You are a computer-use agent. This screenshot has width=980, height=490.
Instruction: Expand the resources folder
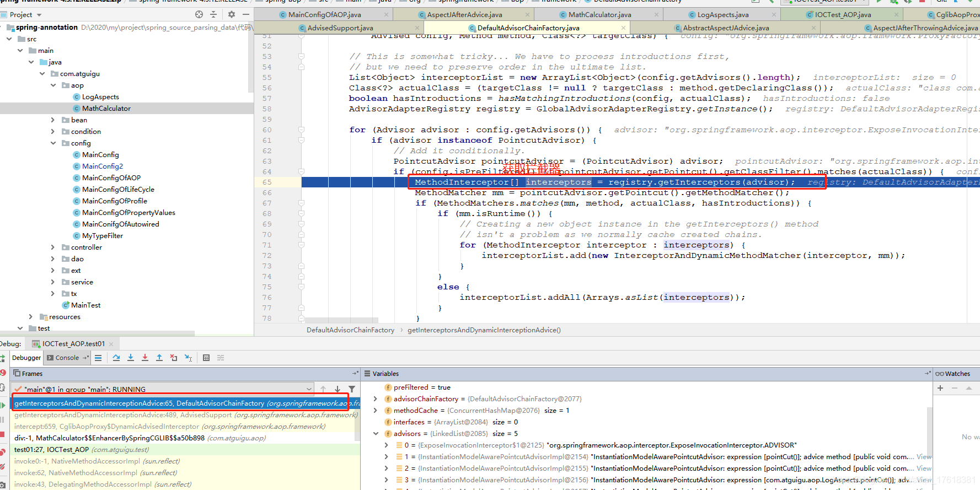(31, 317)
